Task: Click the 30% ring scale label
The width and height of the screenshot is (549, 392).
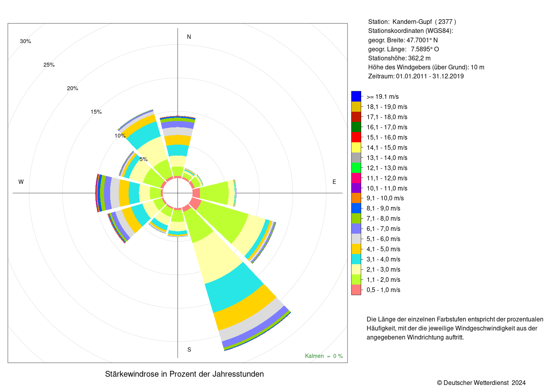Action: 25,41
